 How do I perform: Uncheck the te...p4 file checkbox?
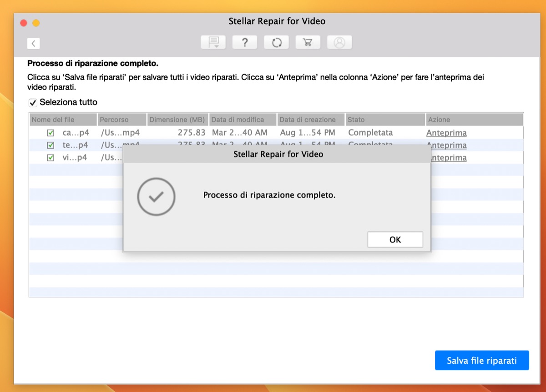point(50,145)
